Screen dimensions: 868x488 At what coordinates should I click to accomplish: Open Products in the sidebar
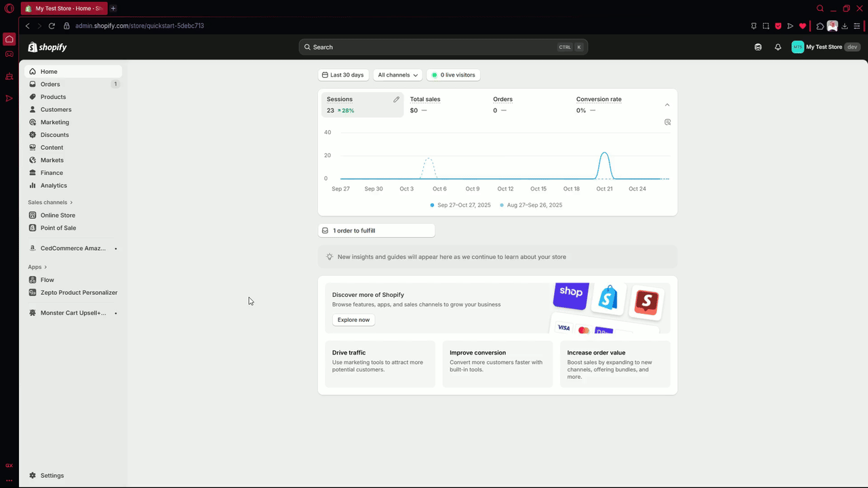tap(73, 97)
